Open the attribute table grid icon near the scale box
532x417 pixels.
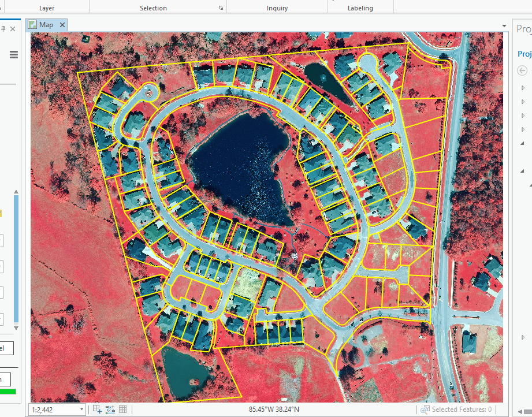pyautogui.click(x=123, y=409)
